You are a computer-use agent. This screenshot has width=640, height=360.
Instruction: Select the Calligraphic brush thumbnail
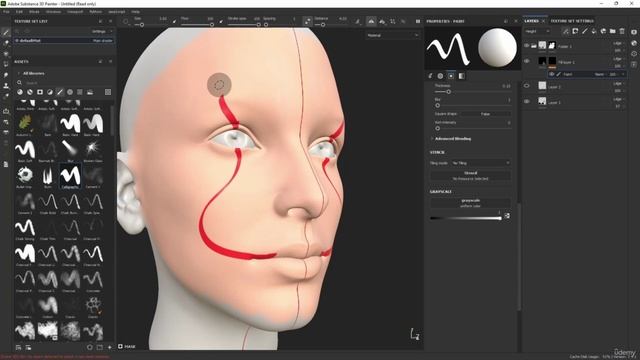[70, 176]
